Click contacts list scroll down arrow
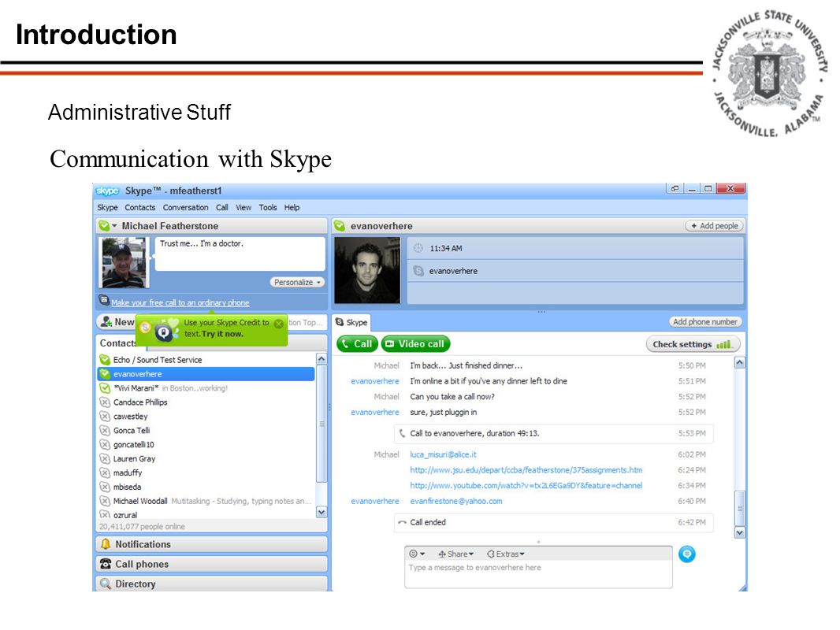 point(322,512)
